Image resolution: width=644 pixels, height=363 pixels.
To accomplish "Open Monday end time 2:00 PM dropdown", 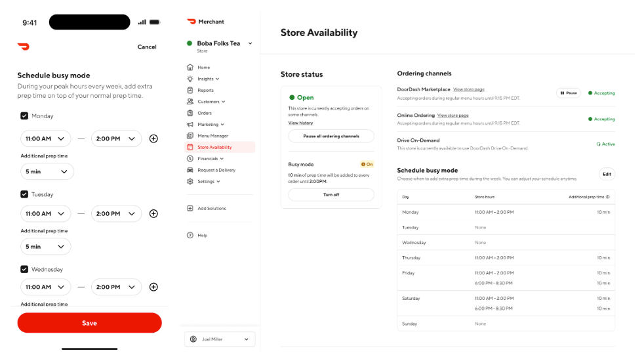I will pos(116,139).
